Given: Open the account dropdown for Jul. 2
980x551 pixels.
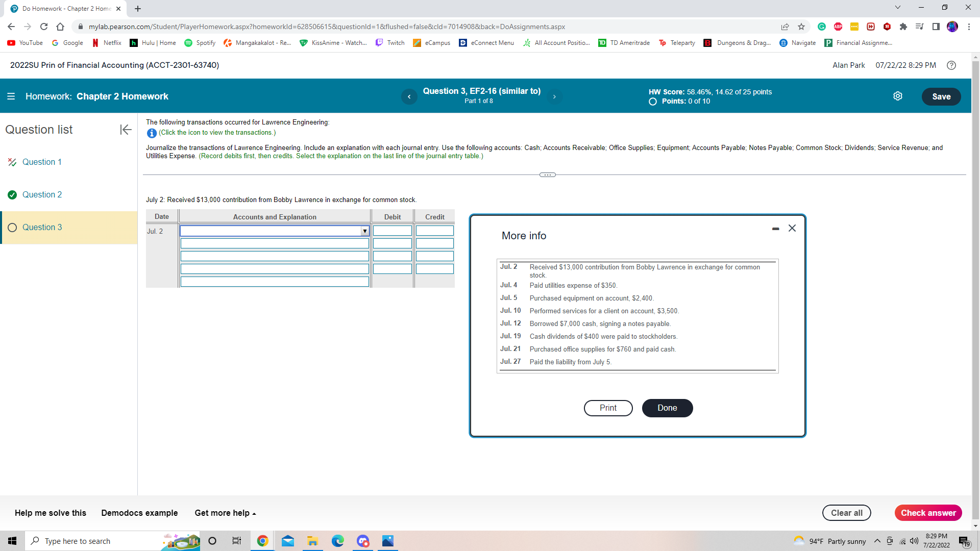Looking at the screenshot, I should coord(364,231).
